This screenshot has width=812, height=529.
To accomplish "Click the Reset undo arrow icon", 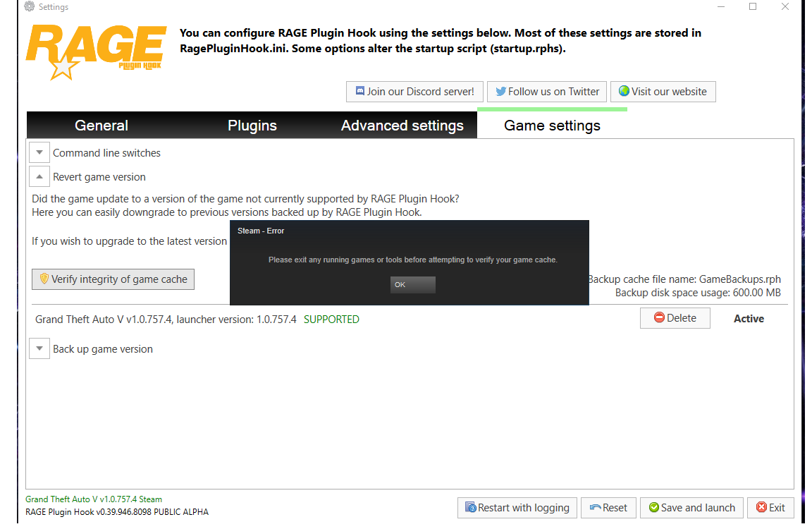I will click(x=595, y=508).
